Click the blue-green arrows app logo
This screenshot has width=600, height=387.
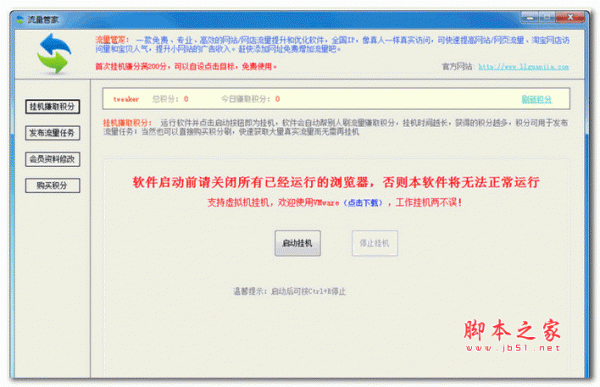pos(54,54)
